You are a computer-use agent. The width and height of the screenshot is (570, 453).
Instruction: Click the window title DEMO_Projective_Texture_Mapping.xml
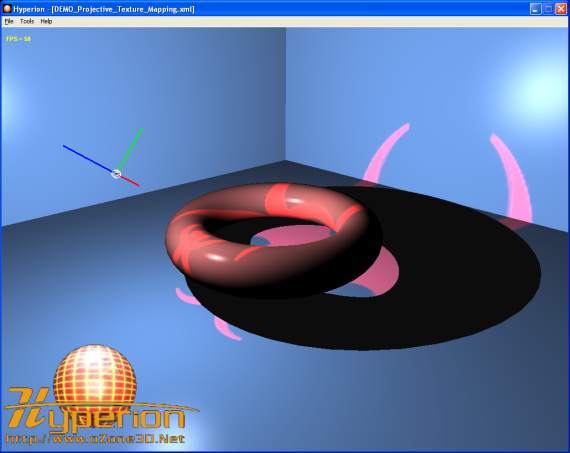(123, 9)
